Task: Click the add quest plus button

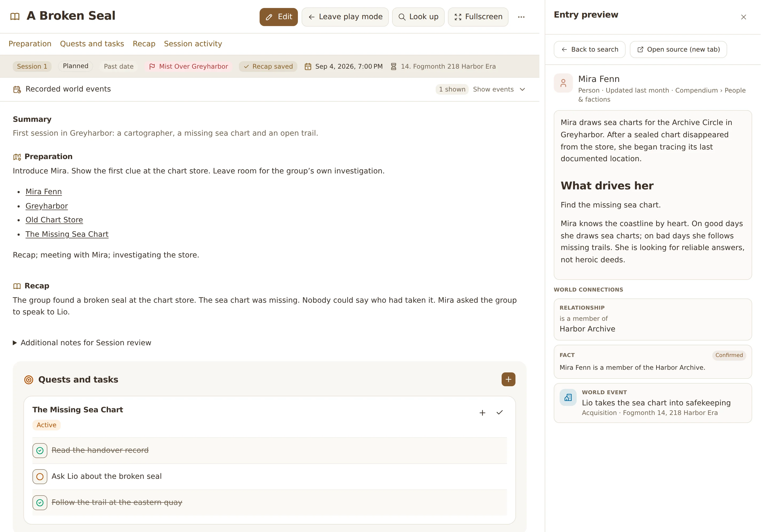Action: [508, 379]
